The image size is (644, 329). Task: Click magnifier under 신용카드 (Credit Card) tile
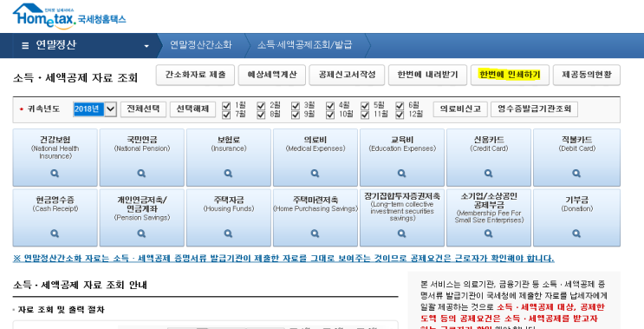pyautogui.click(x=488, y=174)
